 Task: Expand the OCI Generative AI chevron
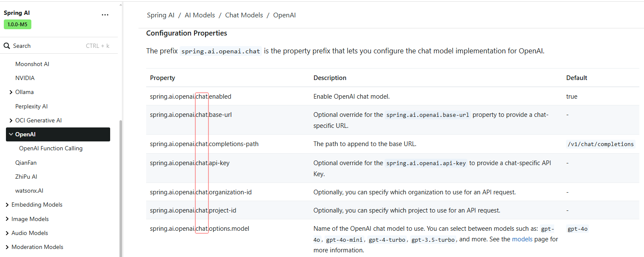click(11, 121)
